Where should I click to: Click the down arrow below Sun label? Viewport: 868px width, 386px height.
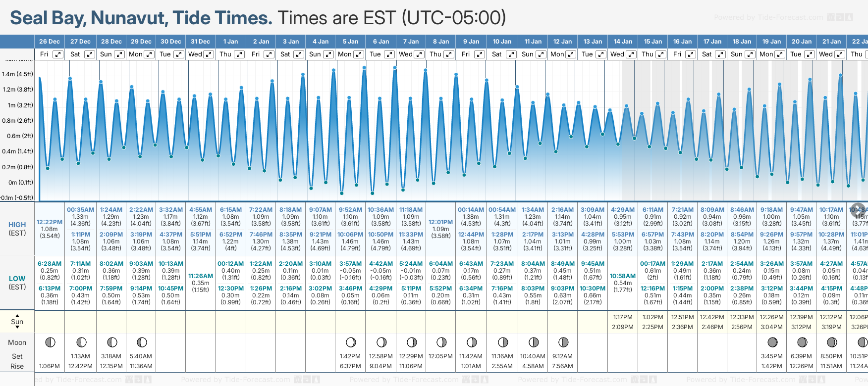click(x=17, y=328)
